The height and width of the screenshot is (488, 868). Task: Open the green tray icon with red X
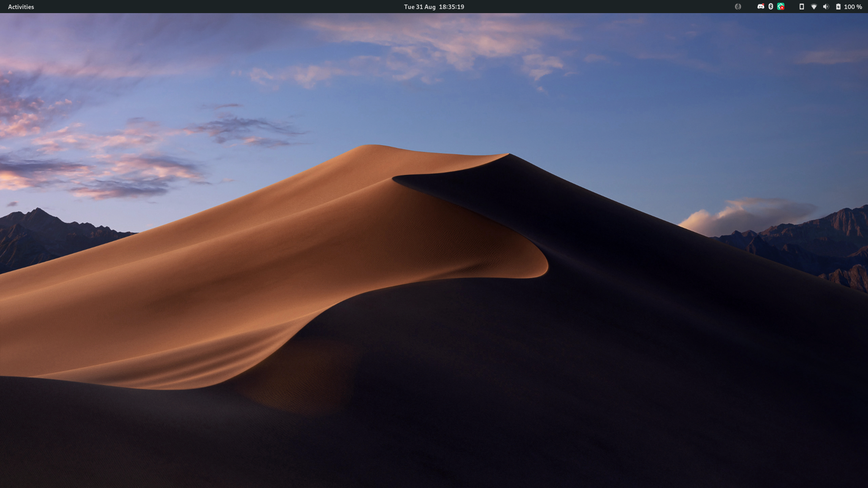(781, 7)
